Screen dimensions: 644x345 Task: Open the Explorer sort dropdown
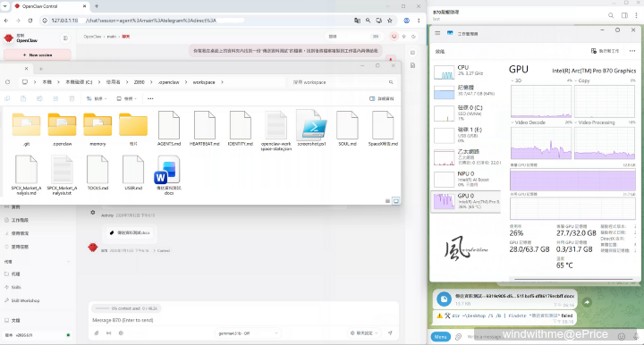(97, 98)
